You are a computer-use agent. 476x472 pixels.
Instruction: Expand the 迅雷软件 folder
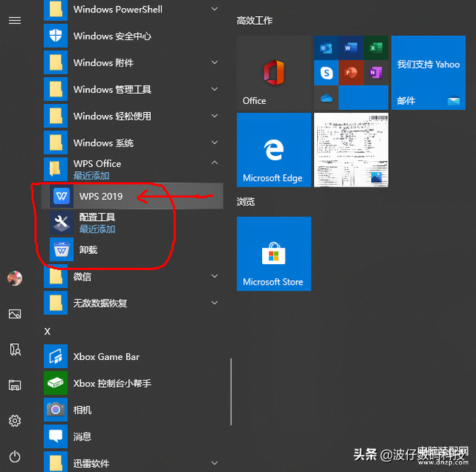click(x=132, y=462)
